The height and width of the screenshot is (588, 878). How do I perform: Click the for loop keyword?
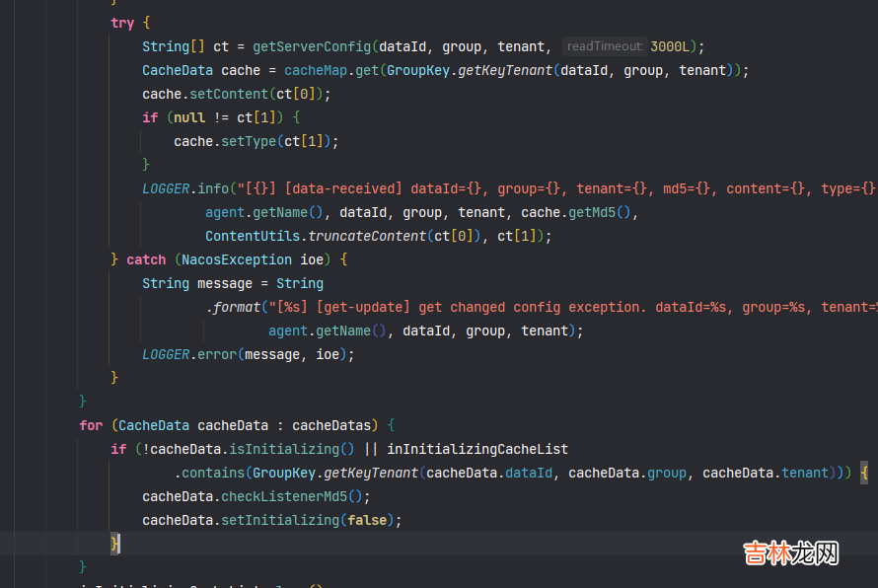point(91,425)
